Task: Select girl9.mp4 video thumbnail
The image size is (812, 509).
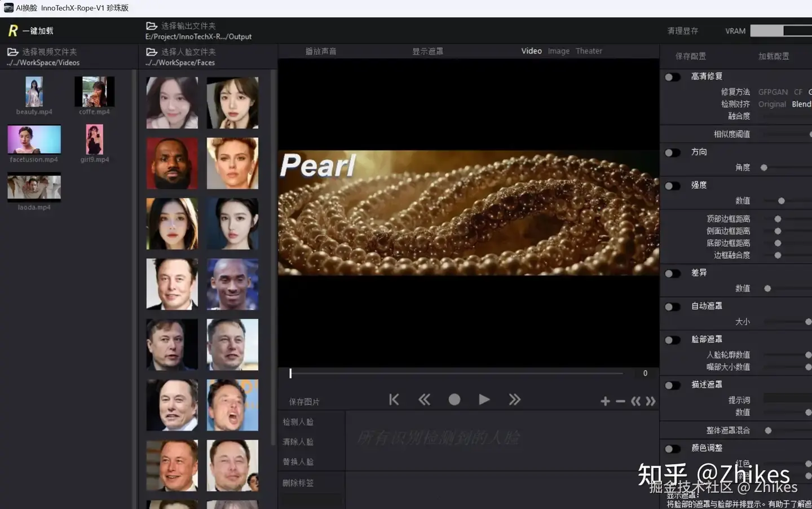Action: click(x=94, y=139)
